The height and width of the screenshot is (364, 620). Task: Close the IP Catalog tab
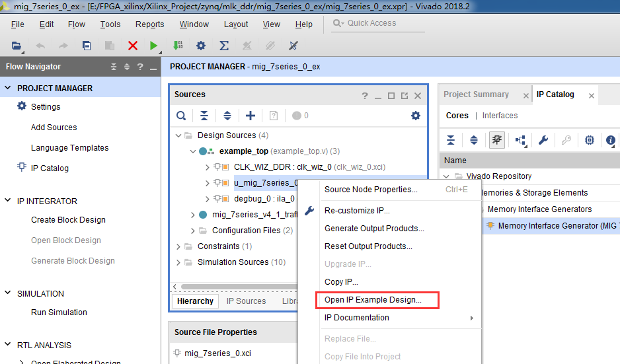[592, 96]
